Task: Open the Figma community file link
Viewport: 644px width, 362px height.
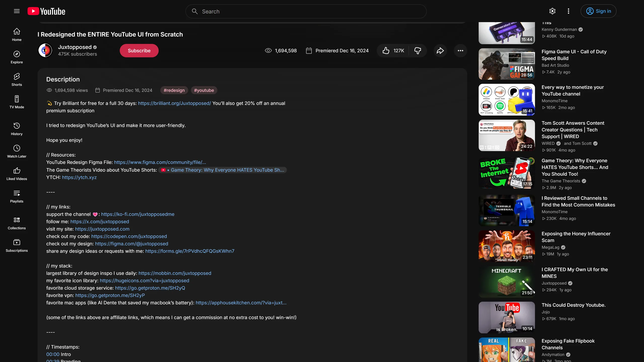Action: pyautogui.click(x=160, y=162)
